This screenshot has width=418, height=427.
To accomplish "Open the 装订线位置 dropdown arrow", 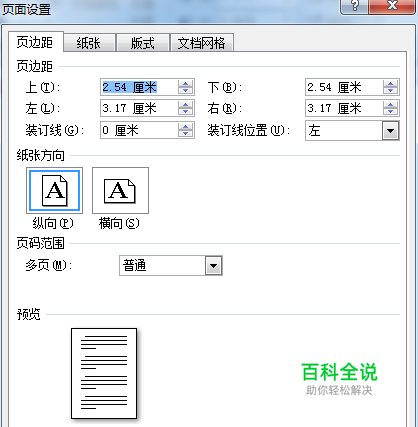I will click(390, 131).
